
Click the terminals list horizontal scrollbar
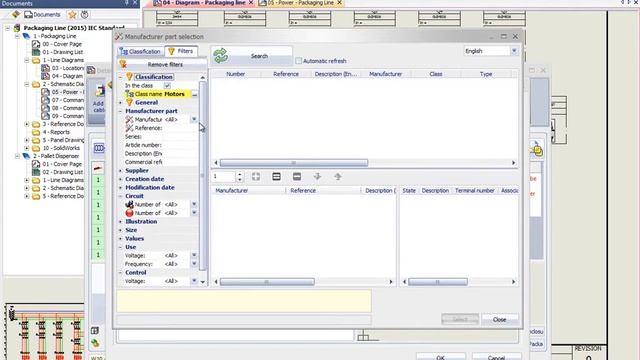coord(438,282)
